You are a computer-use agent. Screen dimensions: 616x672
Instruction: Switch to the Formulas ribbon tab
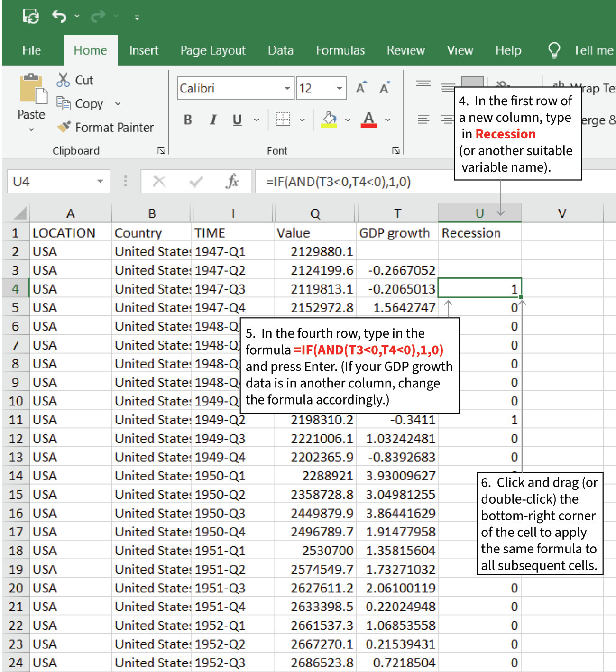pyautogui.click(x=340, y=50)
